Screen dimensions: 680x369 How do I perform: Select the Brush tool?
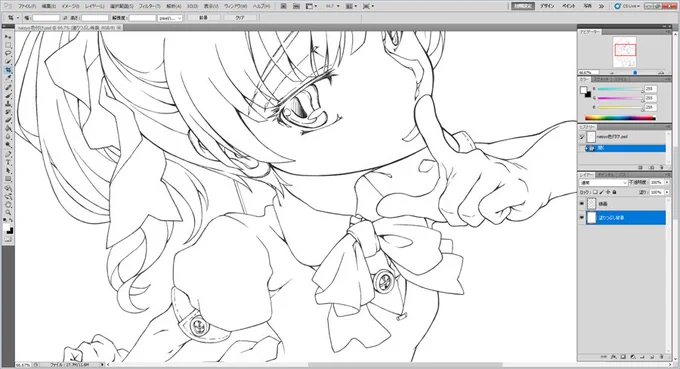point(8,96)
